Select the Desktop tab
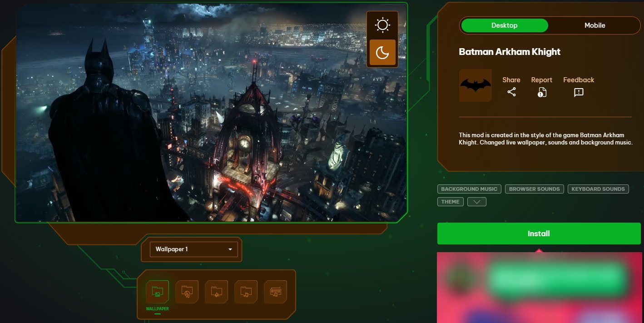This screenshot has height=323, width=644. point(504,25)
